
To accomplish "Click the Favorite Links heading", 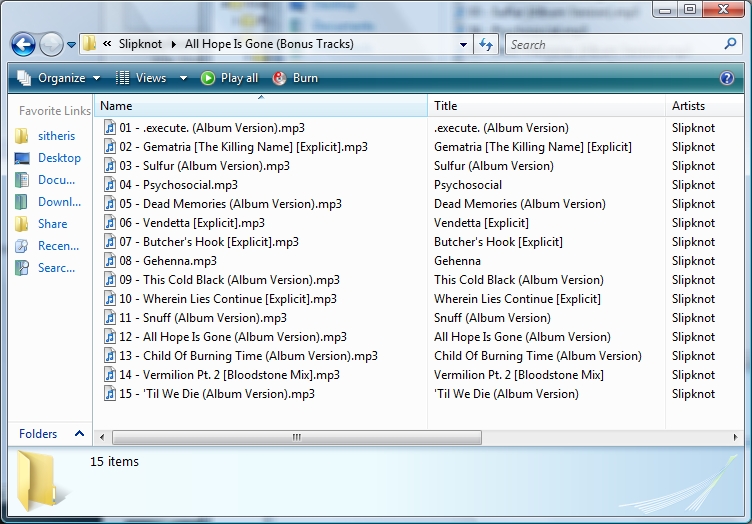I will pyautogui.click(x=55, y=111).
